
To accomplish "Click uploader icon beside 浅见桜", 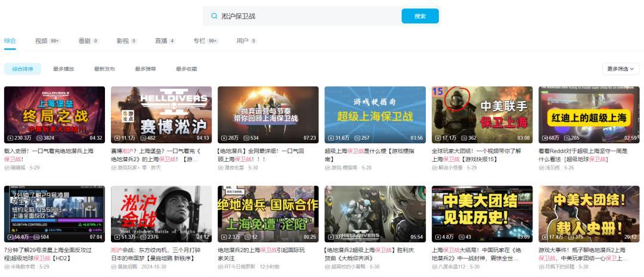I will tap(541, 168).
